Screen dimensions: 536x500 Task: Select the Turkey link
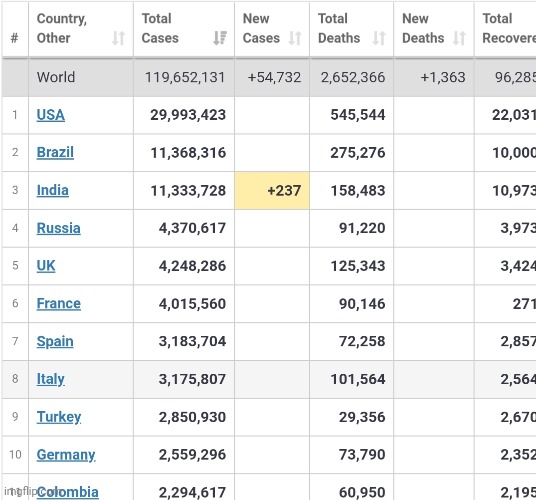pyautogui.click(x=59, y=417)
